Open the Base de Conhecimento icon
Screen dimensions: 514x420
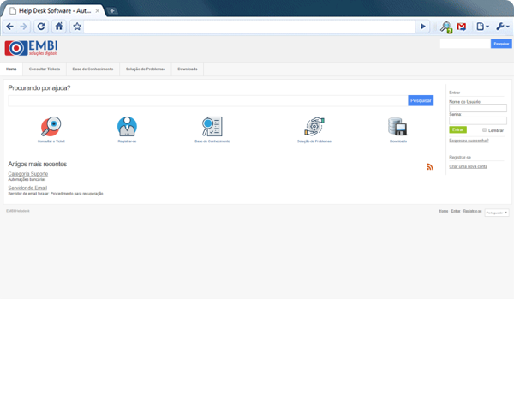212,127
